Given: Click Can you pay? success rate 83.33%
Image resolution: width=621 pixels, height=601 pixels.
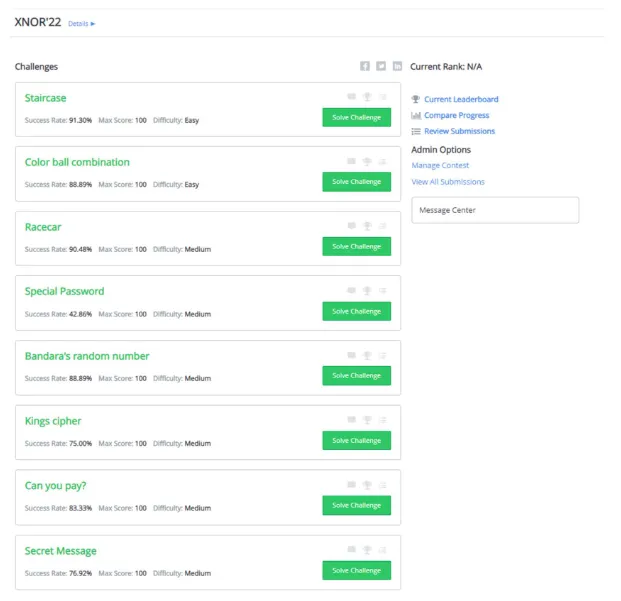Looking at the screenshot, I should [x=58, y=508].
